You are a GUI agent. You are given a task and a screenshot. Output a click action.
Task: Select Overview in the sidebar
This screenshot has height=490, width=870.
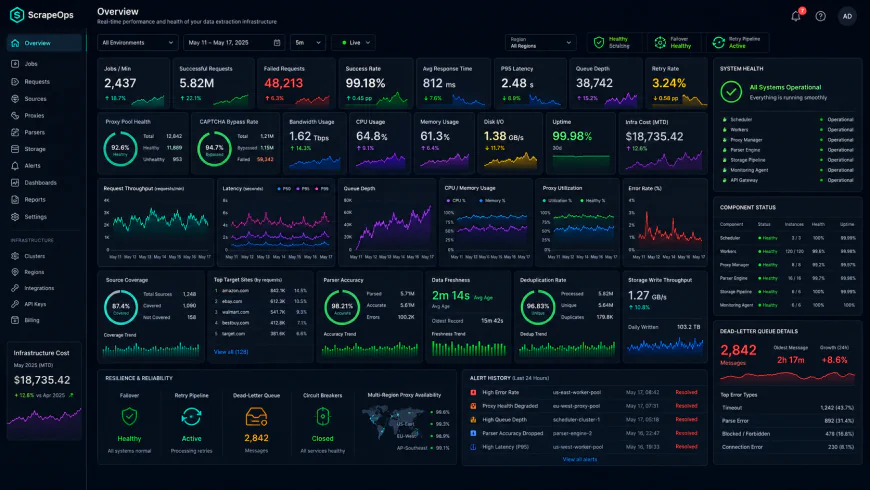[x=44, y=43]
